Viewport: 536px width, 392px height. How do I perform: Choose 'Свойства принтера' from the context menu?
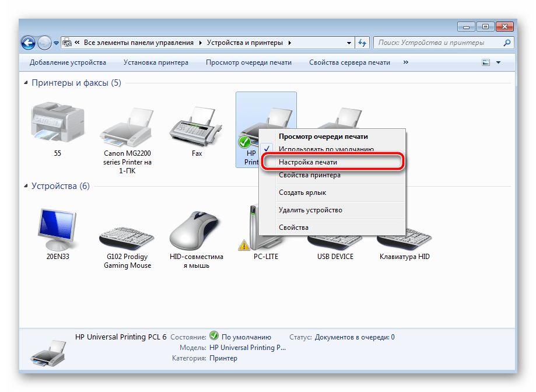(x=309, y=175)
